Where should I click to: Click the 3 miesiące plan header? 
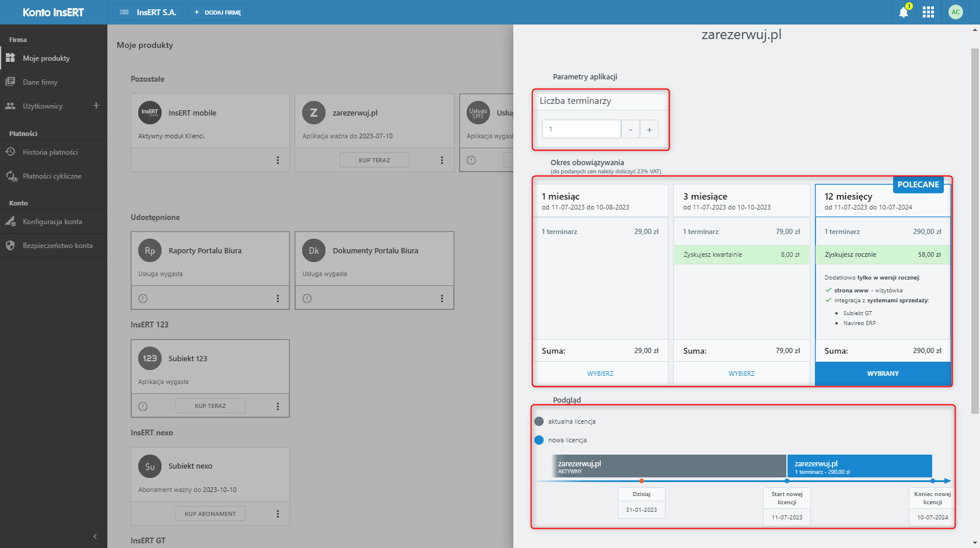click(741, 201)
